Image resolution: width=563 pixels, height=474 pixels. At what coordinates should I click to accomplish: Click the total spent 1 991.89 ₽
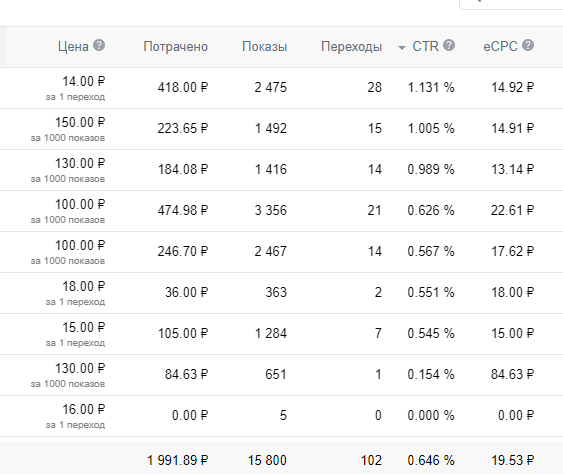[x=177, y=460]
